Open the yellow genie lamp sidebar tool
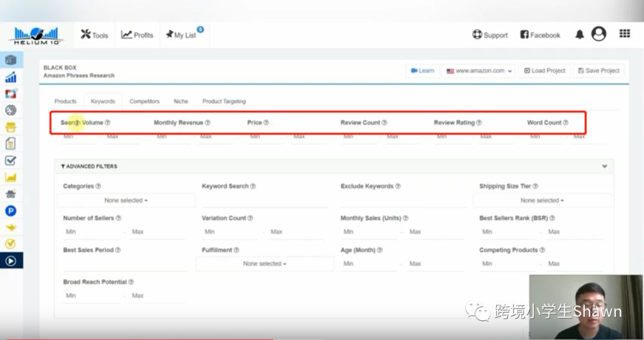The image size is (644, 340). (x=11, y=227)
